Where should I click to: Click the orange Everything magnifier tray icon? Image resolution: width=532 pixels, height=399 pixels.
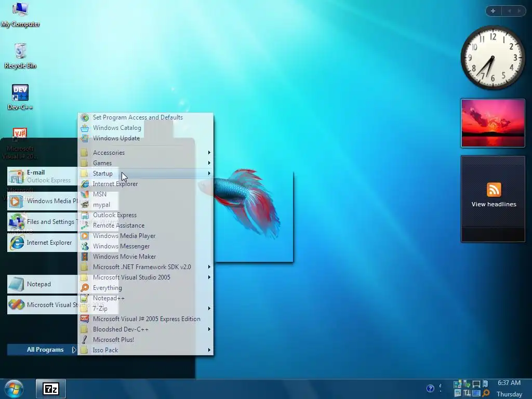(486, 393)
